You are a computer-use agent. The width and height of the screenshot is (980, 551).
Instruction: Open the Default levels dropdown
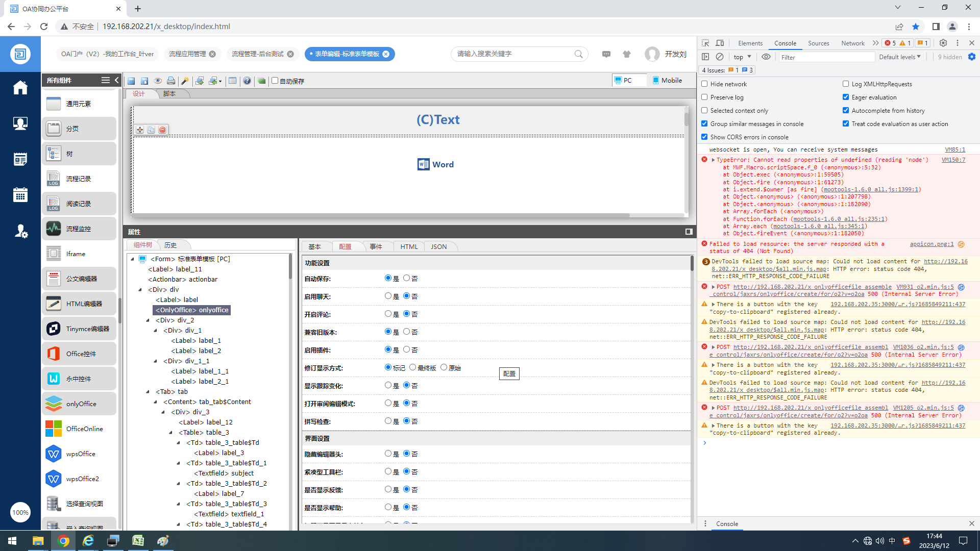899,57
